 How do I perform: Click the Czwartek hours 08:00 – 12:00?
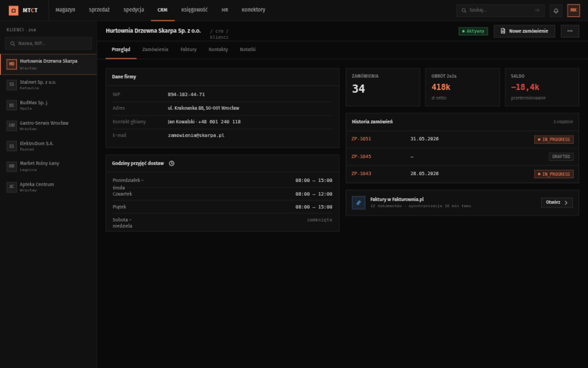[x=314, y=194]
